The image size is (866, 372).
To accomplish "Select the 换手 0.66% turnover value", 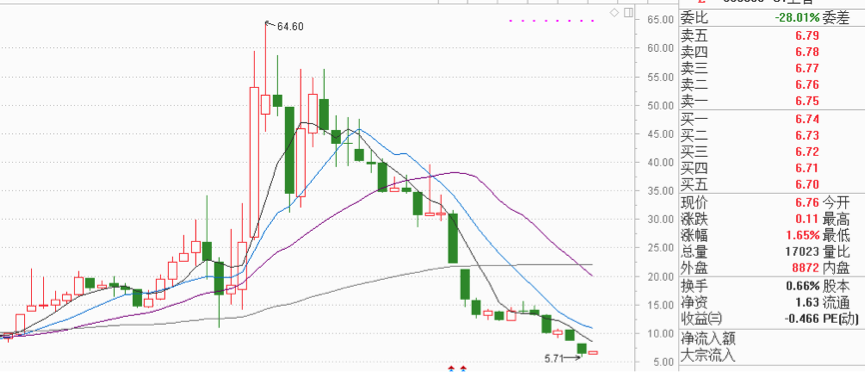I will tap(803, 286).
